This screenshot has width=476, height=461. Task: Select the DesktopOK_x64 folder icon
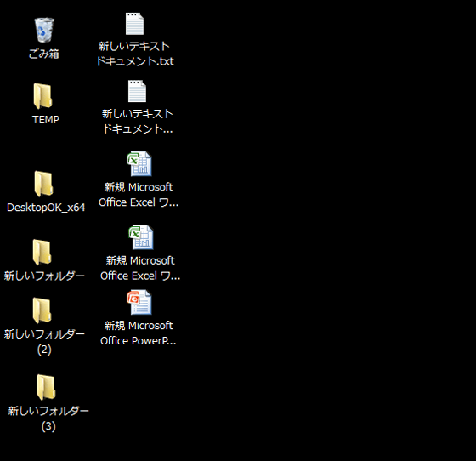(x=43, y=184)
